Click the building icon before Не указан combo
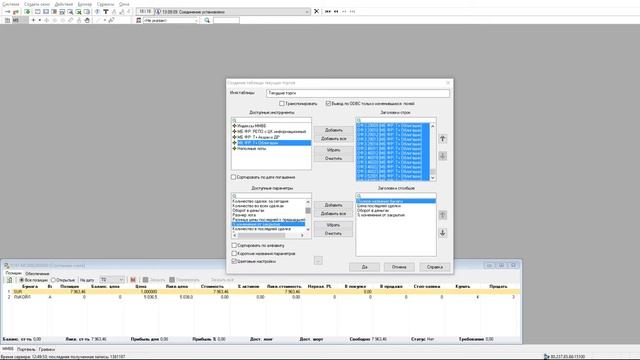Viewport: 640px width, 360px height. tap(138, 20)
